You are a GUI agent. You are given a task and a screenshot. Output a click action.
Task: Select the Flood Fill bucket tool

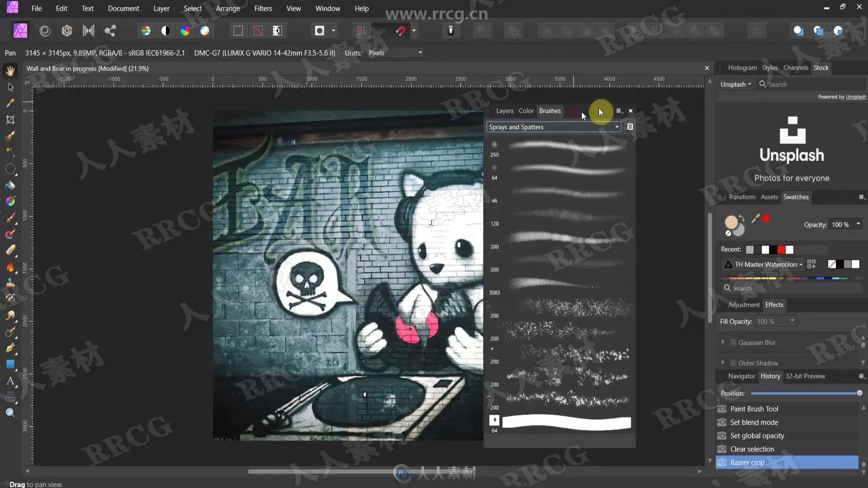coord(10,185)
